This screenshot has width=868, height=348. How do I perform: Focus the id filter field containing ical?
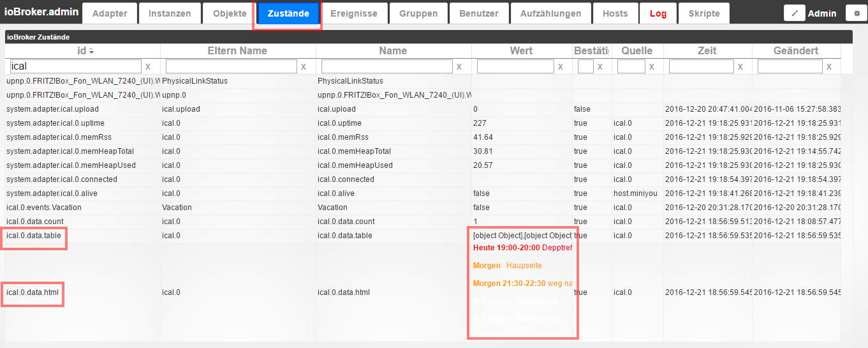tap(75, 66)
